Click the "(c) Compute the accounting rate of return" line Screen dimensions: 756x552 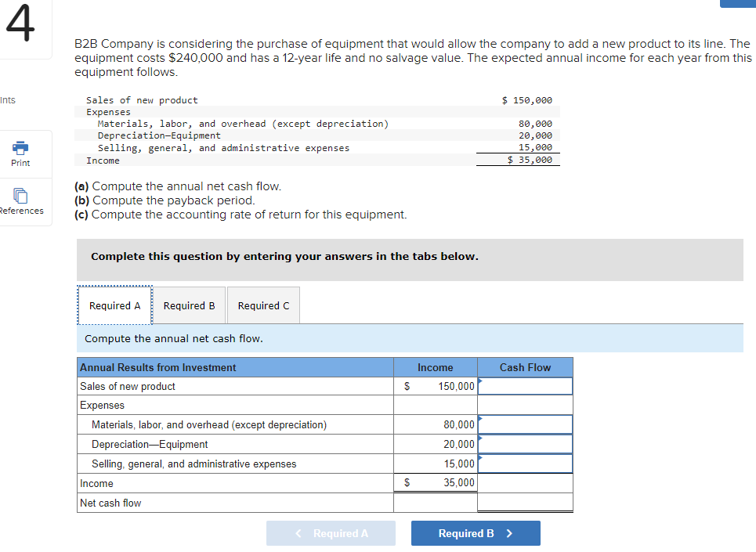pyautogui.click(x=241, y=215)
